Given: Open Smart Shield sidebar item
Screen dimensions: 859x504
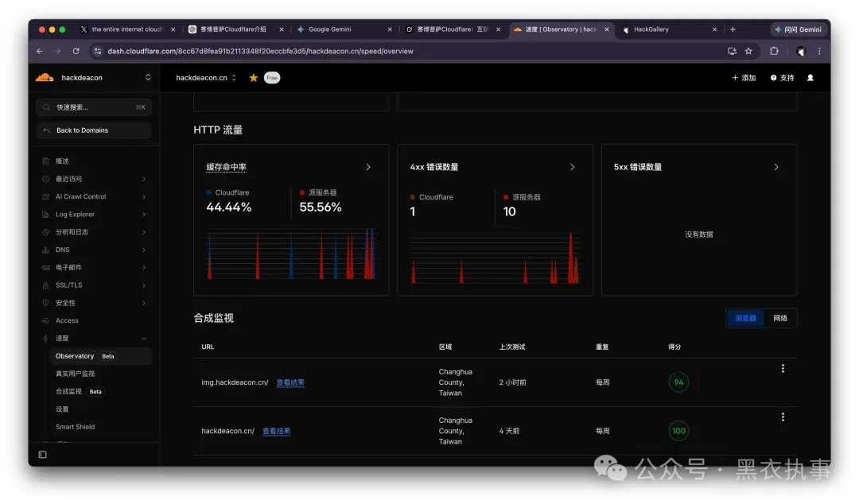Looking at the screenshot, I should tap(75, 427).
